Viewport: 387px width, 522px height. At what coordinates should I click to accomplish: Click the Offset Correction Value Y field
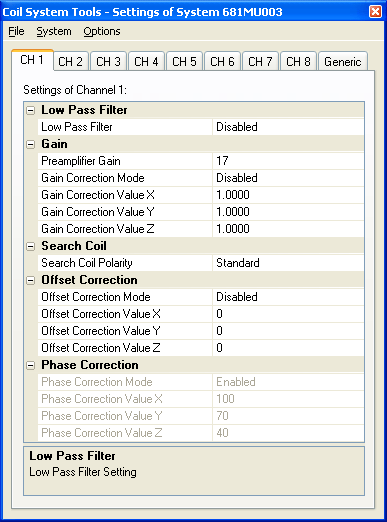tap(288, 331)
